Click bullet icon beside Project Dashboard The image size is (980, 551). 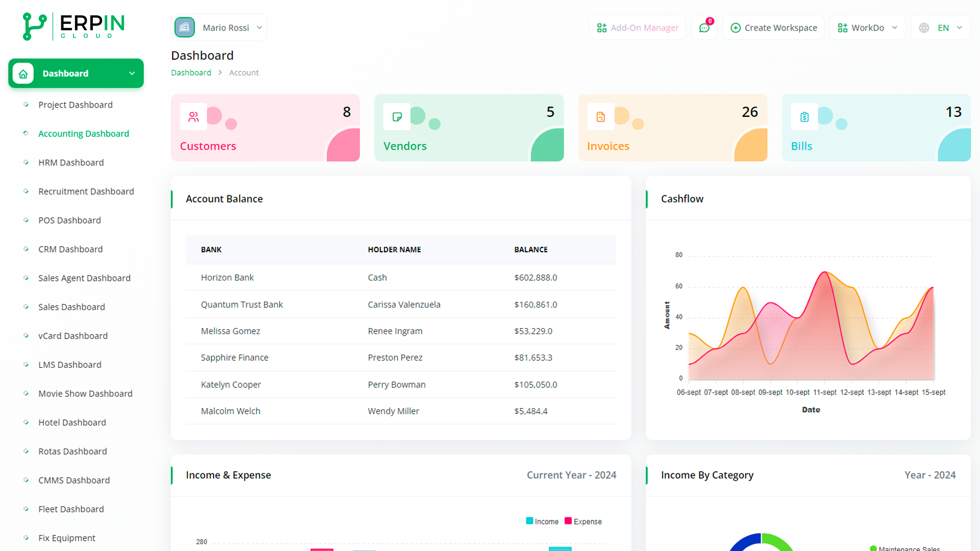pos(26,105)
